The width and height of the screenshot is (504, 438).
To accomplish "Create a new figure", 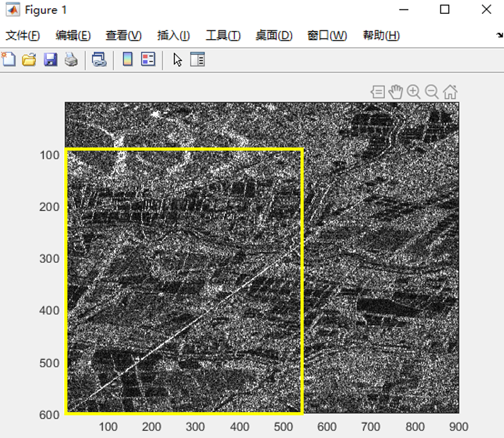I will [9, 59].
